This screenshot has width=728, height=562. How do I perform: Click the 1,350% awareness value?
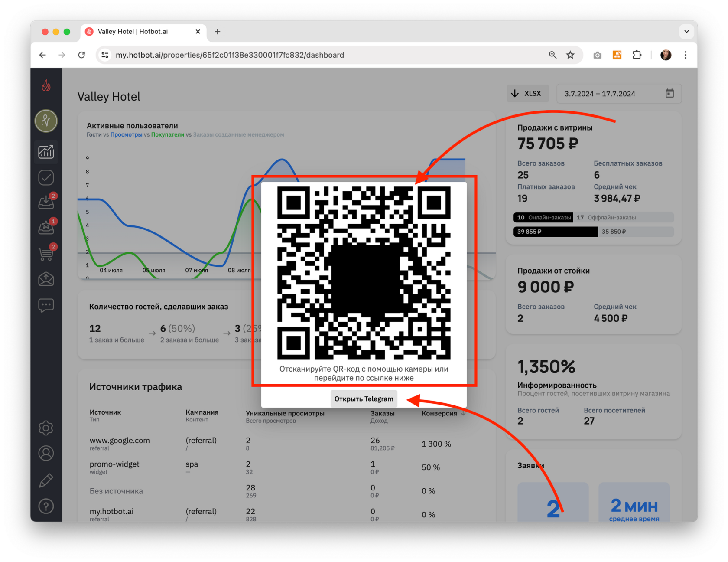point(546,367)
